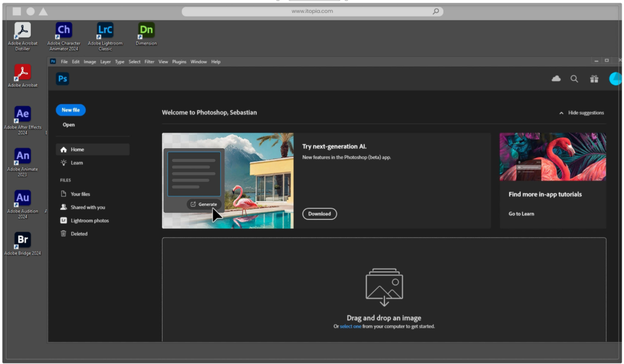Click the flamingo tutorials thumbnail
The width and height of the screenshot is (624, 364).
(553, 157)
